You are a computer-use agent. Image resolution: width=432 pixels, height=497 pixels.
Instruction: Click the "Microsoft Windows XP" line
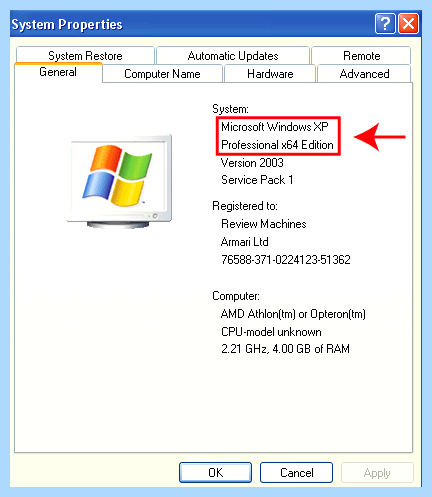pos(275,127)
